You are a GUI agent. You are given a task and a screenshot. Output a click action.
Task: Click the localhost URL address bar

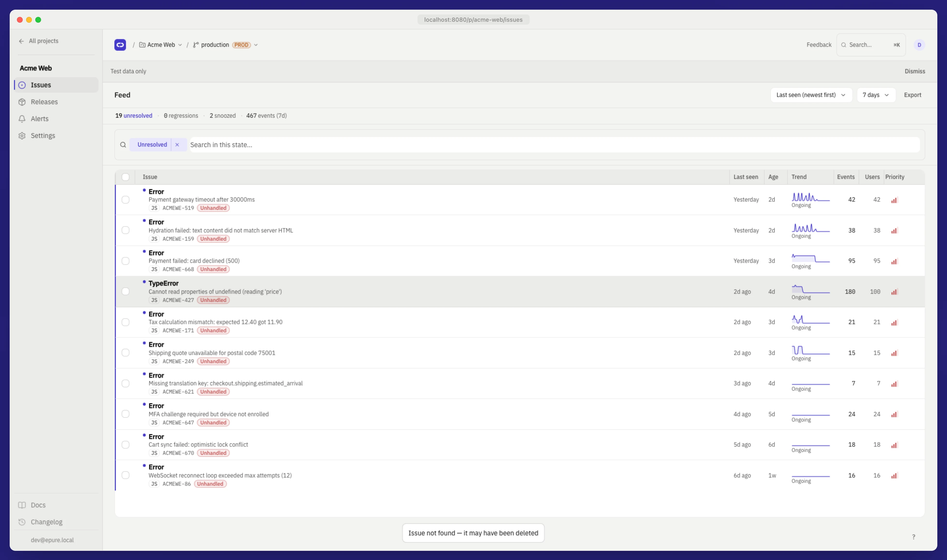[473, 20]
